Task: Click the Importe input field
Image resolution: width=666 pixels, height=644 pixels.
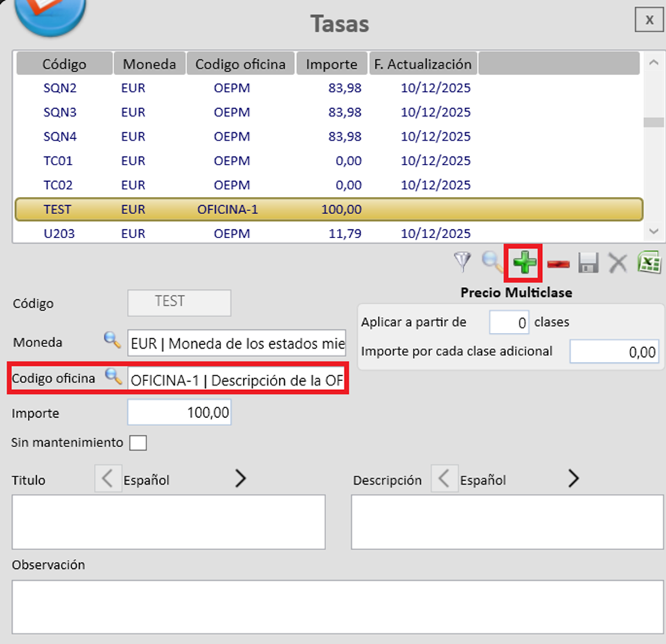Action: (179, 413)
